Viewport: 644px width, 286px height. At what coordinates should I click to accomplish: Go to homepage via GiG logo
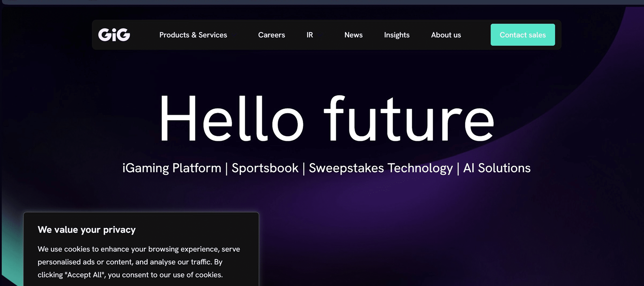[x=114, y=35]
